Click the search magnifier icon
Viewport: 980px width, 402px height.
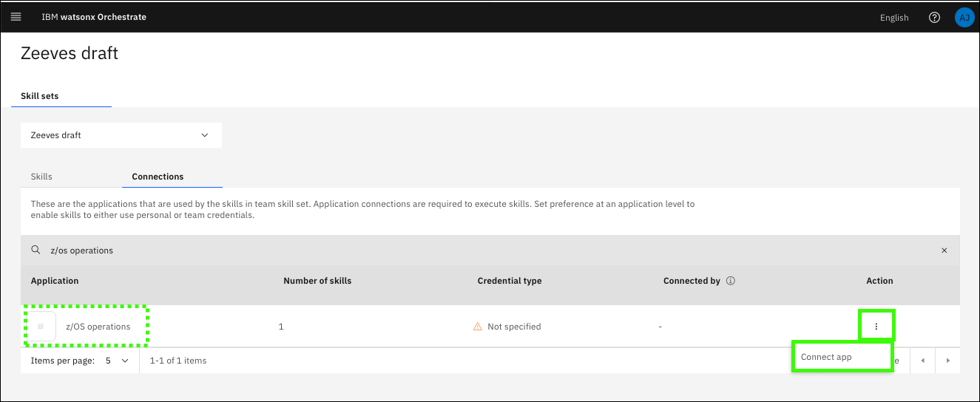coord(36,251)
